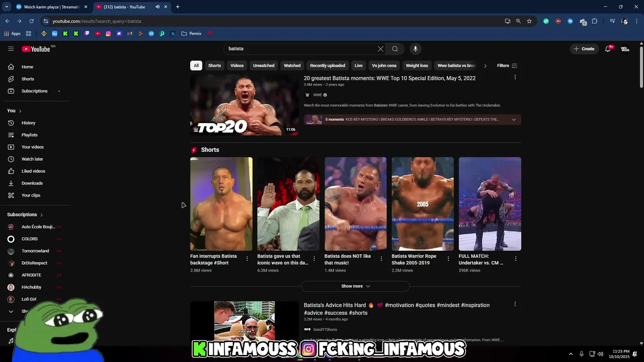
Task: Select the Recently uploaded chip
Action: point(328,66)
